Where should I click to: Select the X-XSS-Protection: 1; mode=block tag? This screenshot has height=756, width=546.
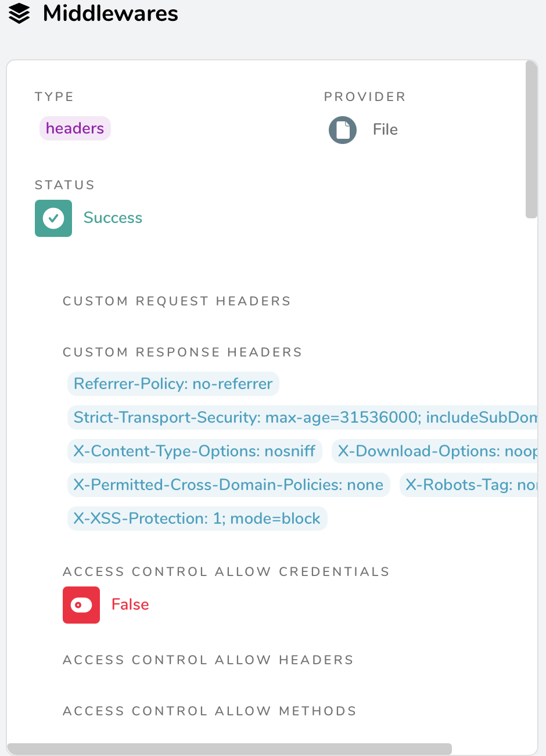pos(197,519)
